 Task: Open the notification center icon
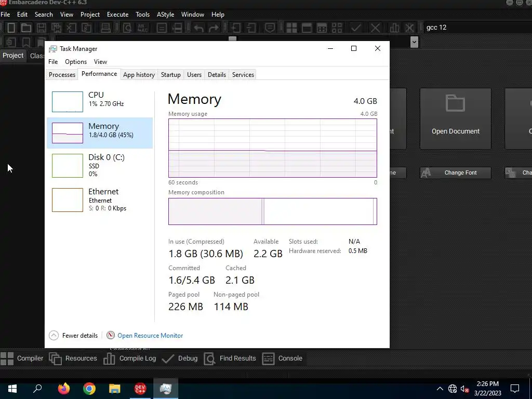[515, 389]
